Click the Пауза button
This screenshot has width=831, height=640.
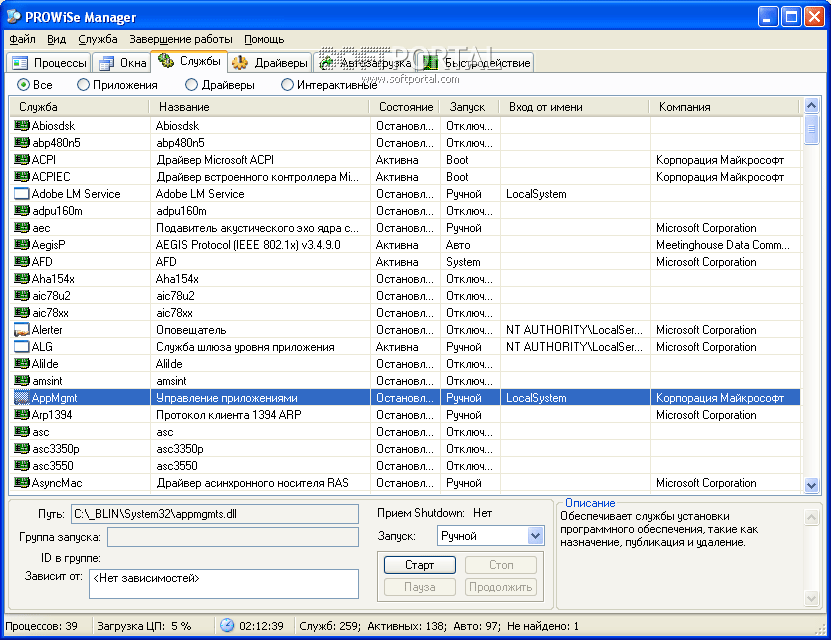point(419,587)
